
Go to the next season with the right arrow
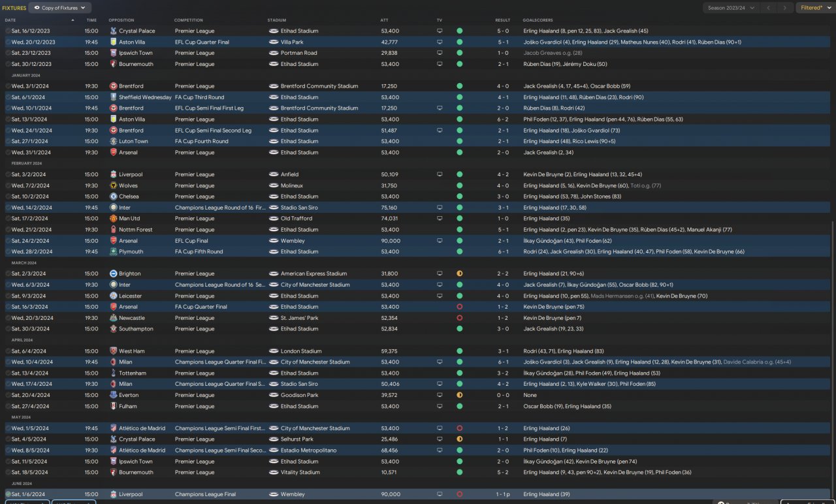[x=785, y=8]
